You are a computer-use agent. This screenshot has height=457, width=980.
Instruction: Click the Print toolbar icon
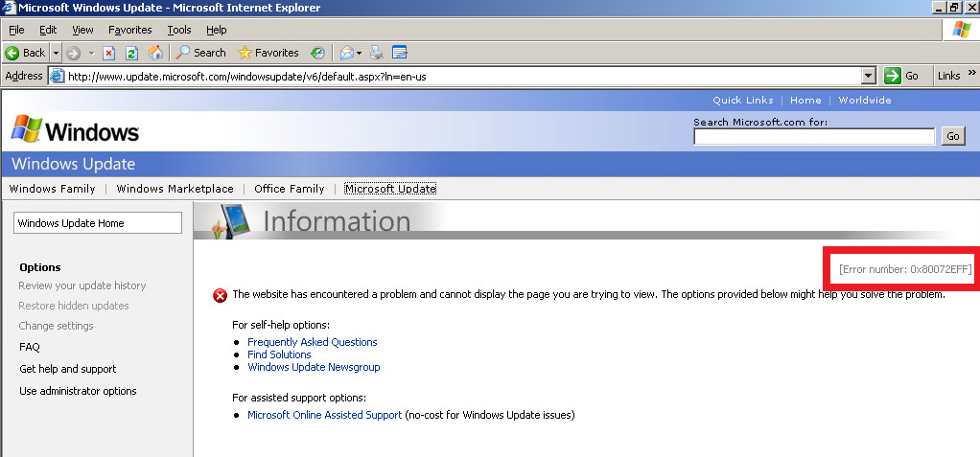tap(376, 53)
